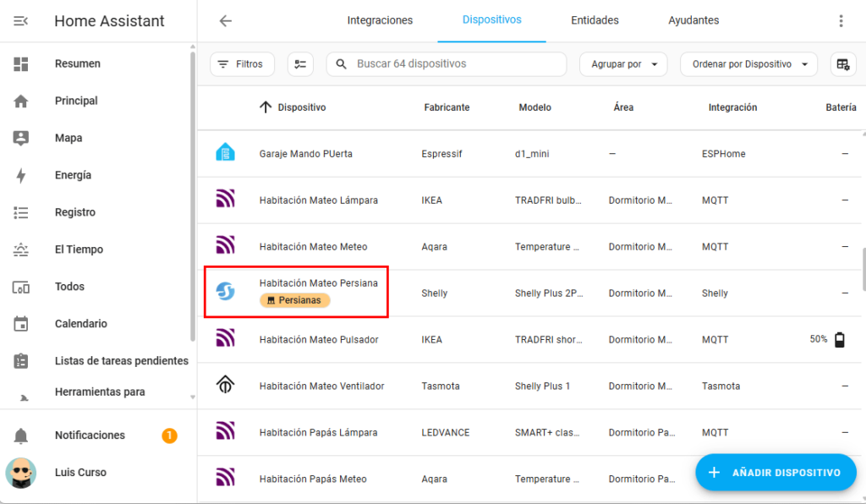Open the Notificaciones panel
This screenshot has height=504, width=866.
[x=90, y=436]
